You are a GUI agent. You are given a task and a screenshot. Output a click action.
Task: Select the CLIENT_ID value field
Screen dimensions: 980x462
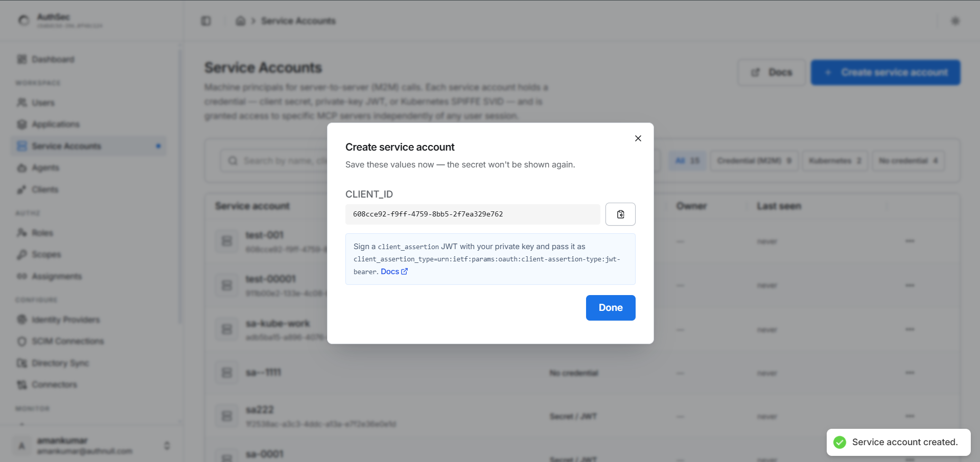coord(473,214)
